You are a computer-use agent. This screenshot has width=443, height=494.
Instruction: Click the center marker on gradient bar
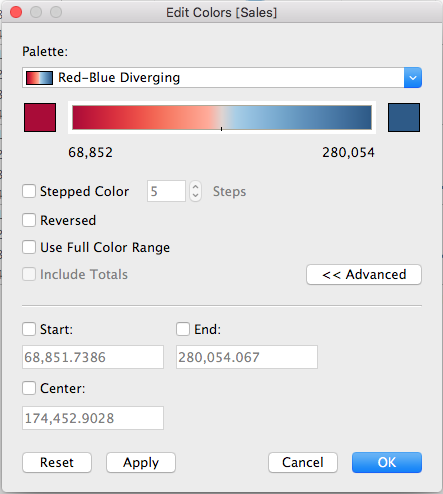pos(222,128)
